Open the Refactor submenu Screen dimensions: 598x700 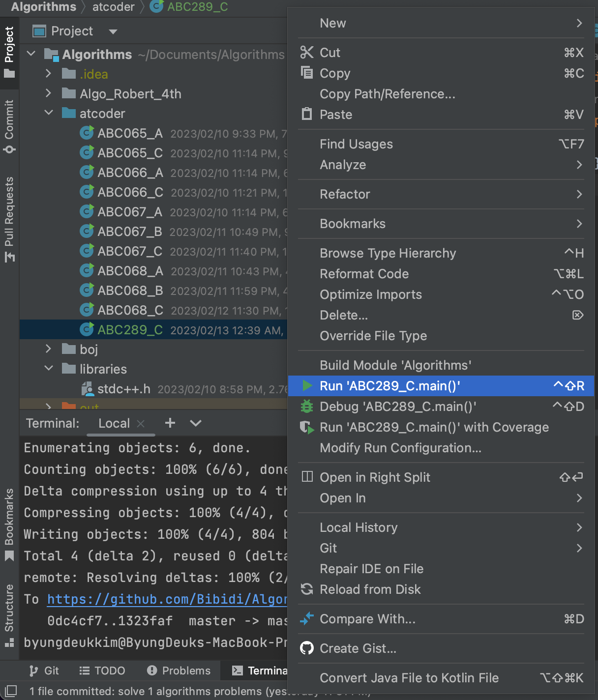point(441,194)
